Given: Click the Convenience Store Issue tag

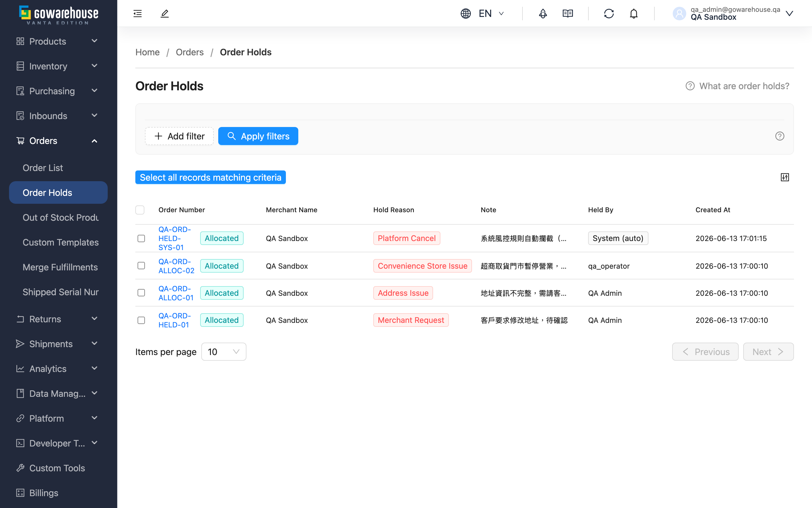Looking at the screenshot, I should [x=422, y=266].
